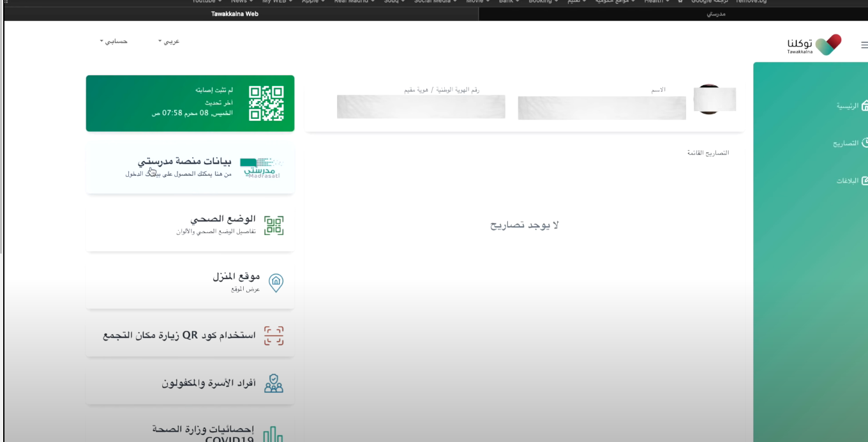
Task: Open health status via its QR icon
Action: [x=274, y=225]
